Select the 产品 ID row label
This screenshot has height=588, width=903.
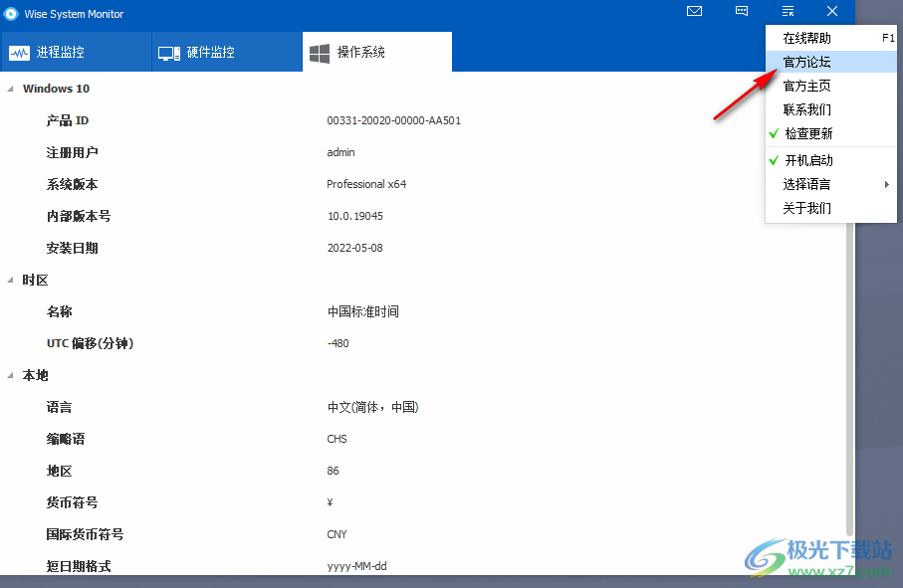click(x=68, y=120)
